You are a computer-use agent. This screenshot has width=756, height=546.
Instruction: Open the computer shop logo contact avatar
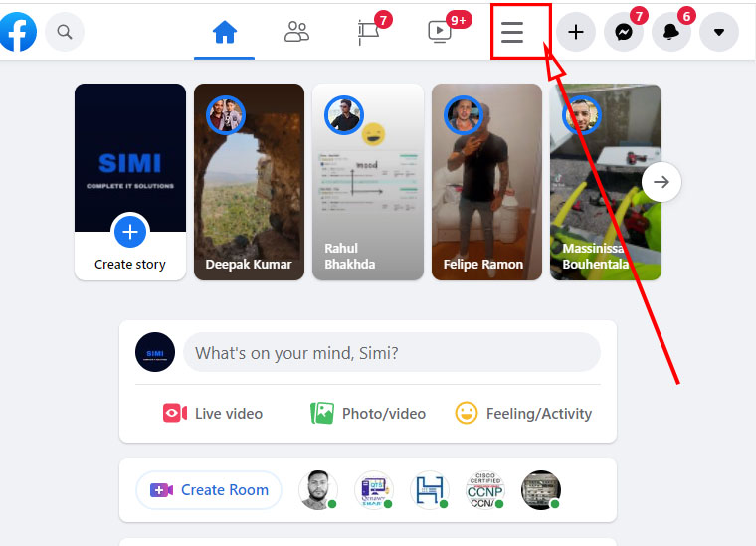pos(374,490)
